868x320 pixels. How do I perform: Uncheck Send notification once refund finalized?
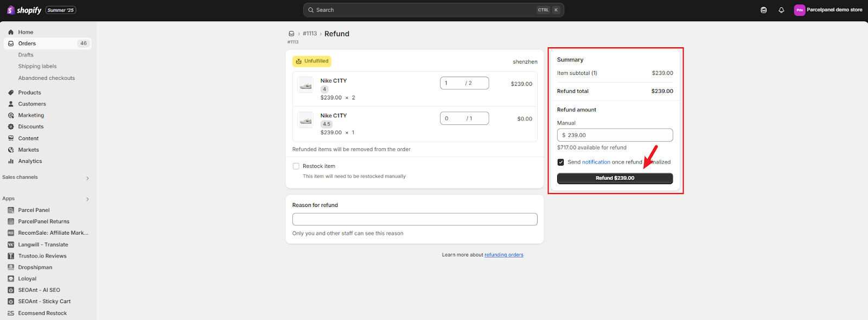(x=560, y=162)
